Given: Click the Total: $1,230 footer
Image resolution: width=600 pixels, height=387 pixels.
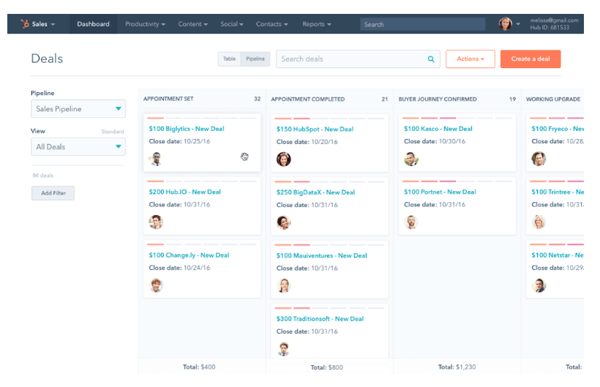Looking at the screenshot, I should 457,367.
